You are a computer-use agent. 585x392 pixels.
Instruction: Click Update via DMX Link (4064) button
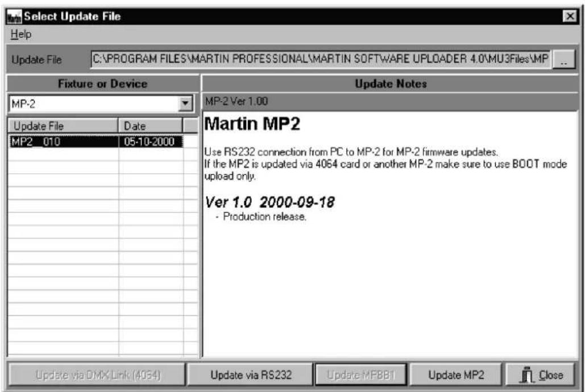pyautogui.click(x=97, y=375)
